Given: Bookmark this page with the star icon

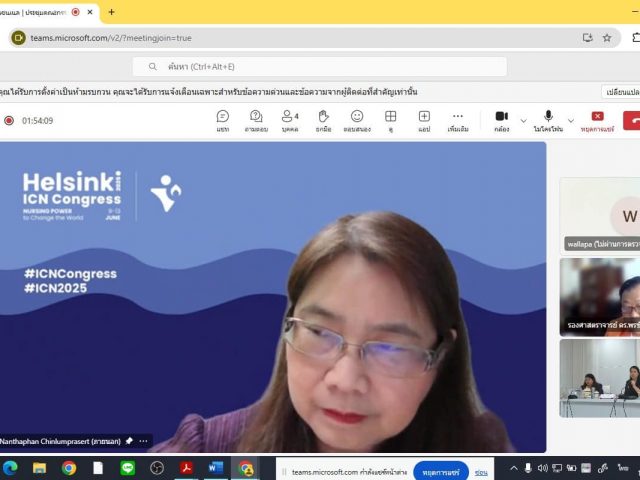Looking at the screenshot, I should (607, 38).
